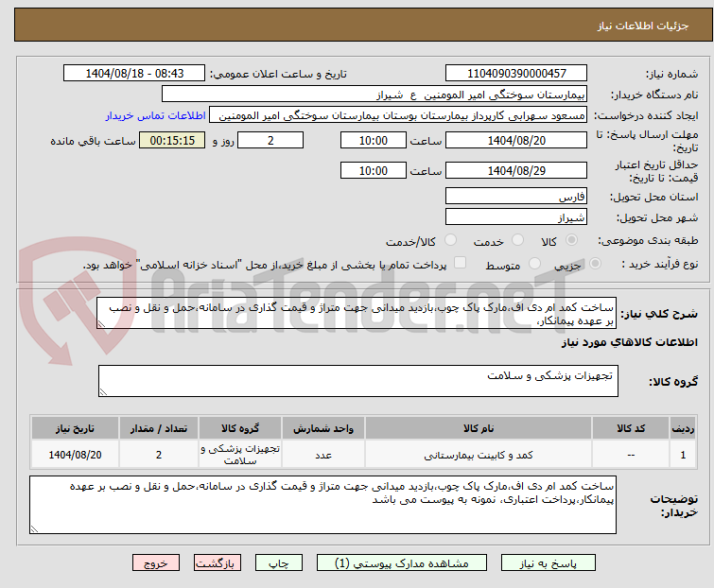This screenshot has width=714, height=588.
Task: Click the پاسخ به نیاز button
Action: [549, 563]
